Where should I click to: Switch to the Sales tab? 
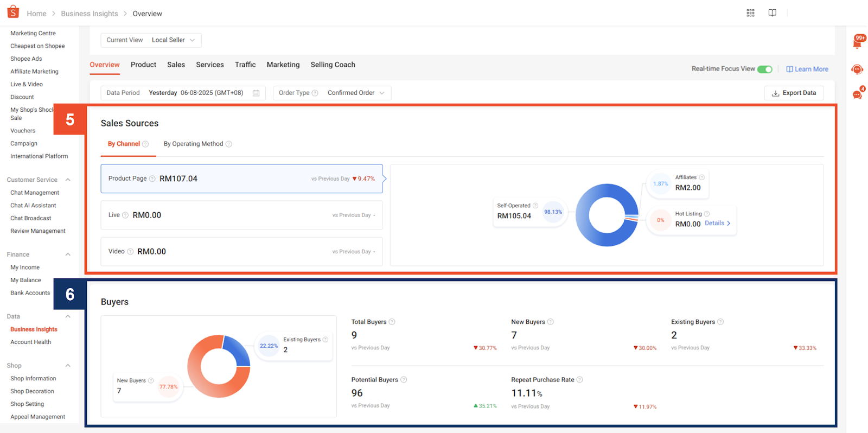pos(176,65)
